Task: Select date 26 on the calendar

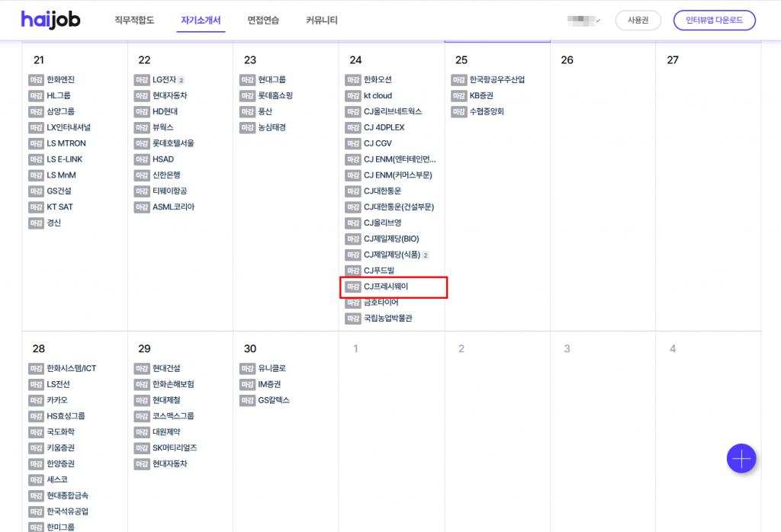Action: pos(567,60)
